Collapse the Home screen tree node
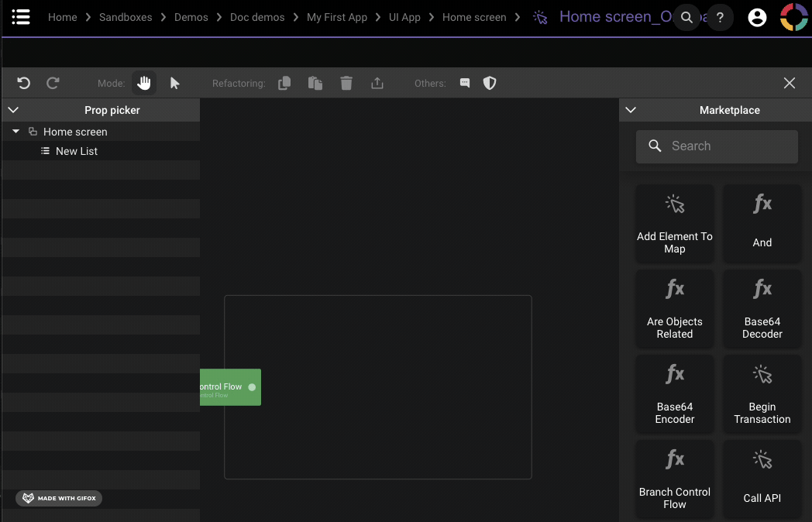This screenshot has width=812, height=522. tap(16, 132)
